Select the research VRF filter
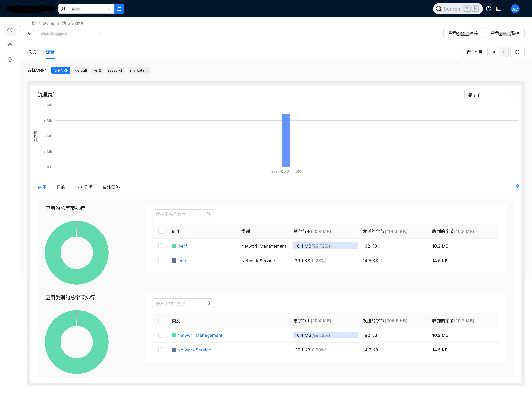 pyautogui.click(x=116, y=70)
